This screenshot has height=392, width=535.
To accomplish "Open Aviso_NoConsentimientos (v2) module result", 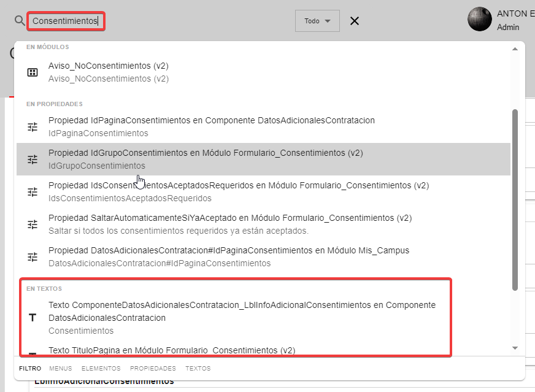I will 263,72.
